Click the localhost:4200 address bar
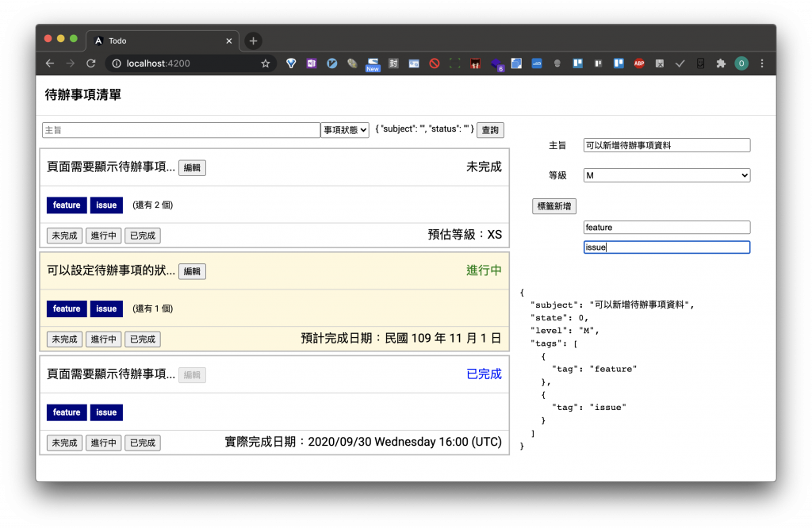 click(x=189, y=63)
